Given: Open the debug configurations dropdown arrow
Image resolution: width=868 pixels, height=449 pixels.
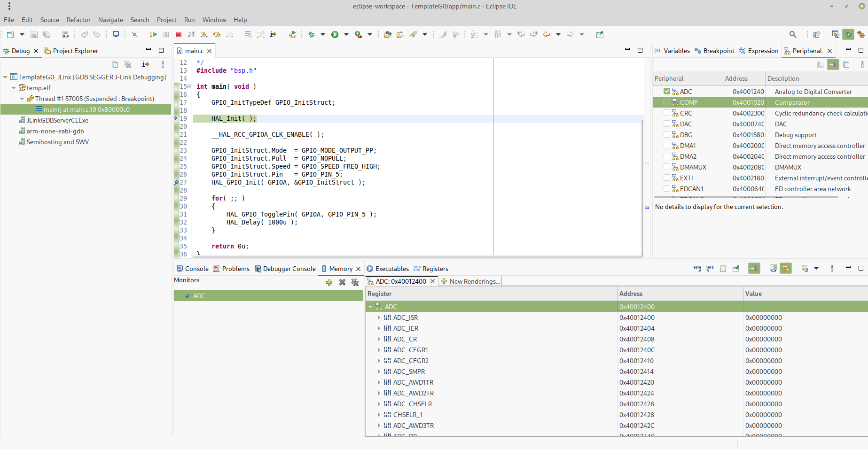Looking at the screenshot, I should [322, 34].
